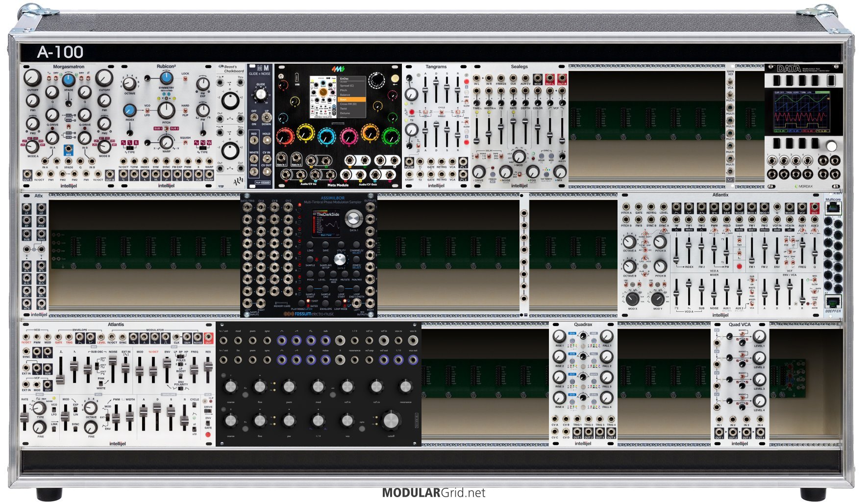Click the red knob A on Meta Module
The width and height of the screenshot is (868, 503).
point(285,136)
